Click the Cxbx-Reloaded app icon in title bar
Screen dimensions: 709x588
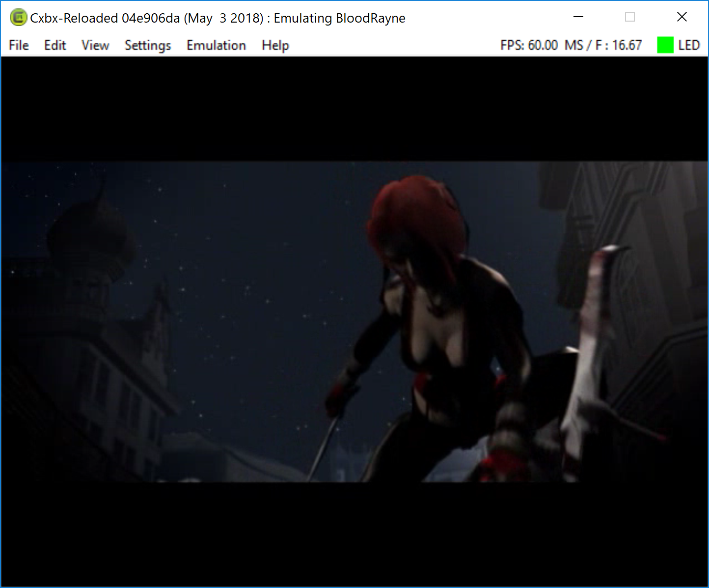[x=18, y=18]
